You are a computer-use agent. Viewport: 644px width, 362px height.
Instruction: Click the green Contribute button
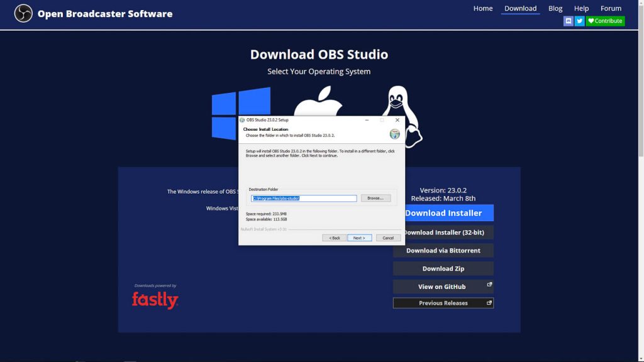[x=605, y=21]
